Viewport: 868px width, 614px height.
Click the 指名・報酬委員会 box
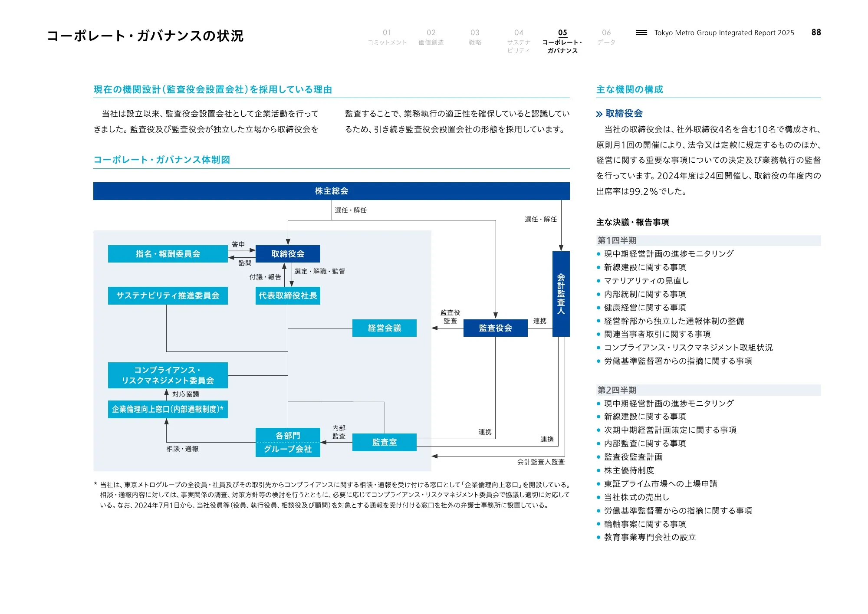point(168,254)
